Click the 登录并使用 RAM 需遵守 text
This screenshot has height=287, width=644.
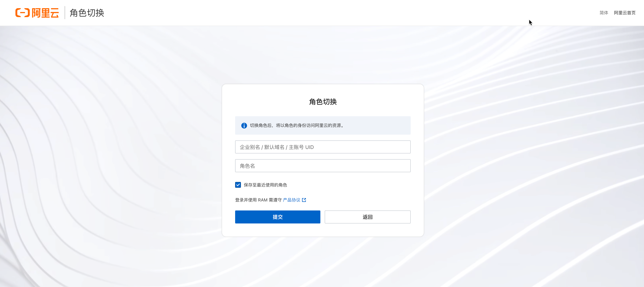[258, 200]
